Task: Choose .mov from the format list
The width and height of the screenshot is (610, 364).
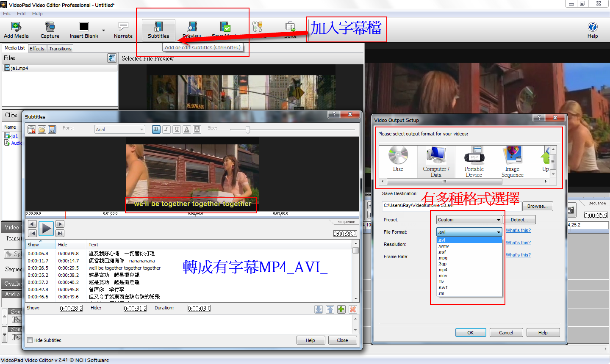Action: coord(469,276)
